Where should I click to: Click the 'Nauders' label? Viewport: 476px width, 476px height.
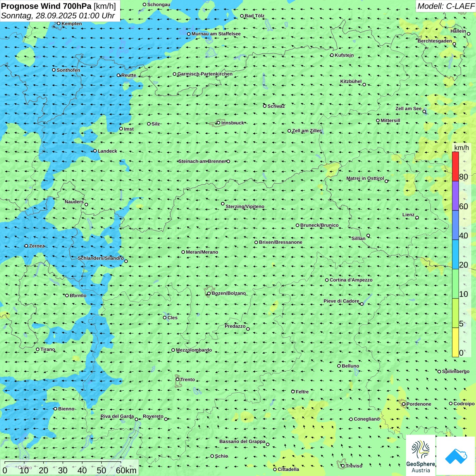pyautogui.click(x=74, y=202)
